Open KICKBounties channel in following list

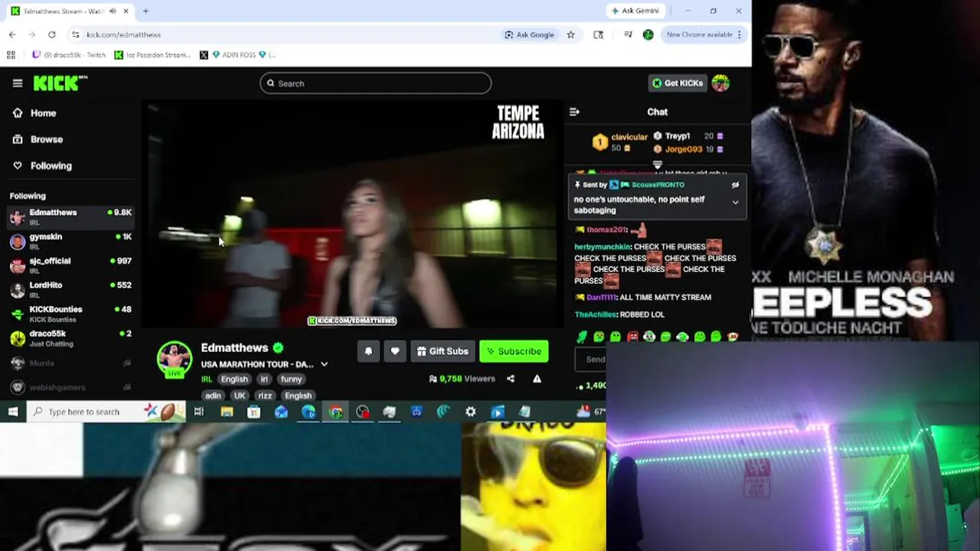(70, 314)
